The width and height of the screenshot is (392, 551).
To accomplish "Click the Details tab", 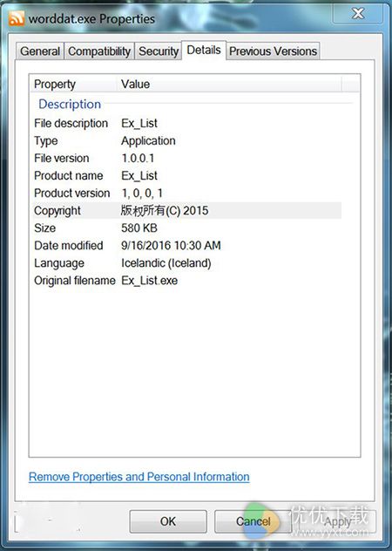I will [204, 50].
